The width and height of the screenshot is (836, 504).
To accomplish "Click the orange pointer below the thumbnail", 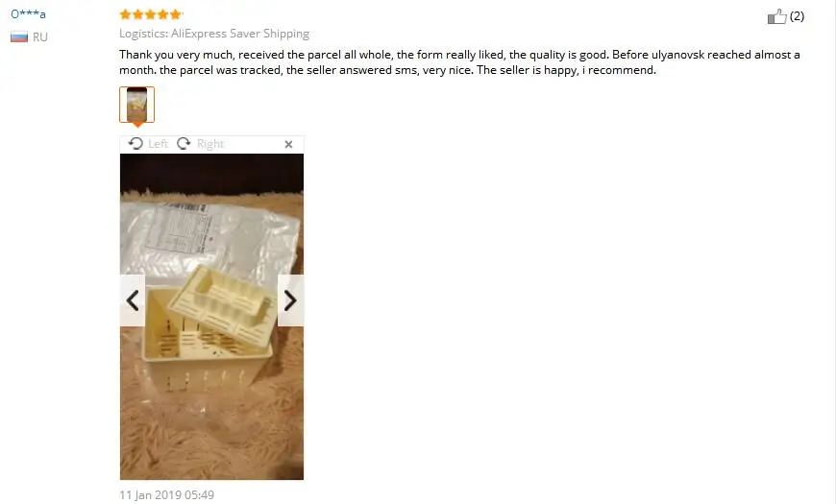I will (x=137, y=125).
